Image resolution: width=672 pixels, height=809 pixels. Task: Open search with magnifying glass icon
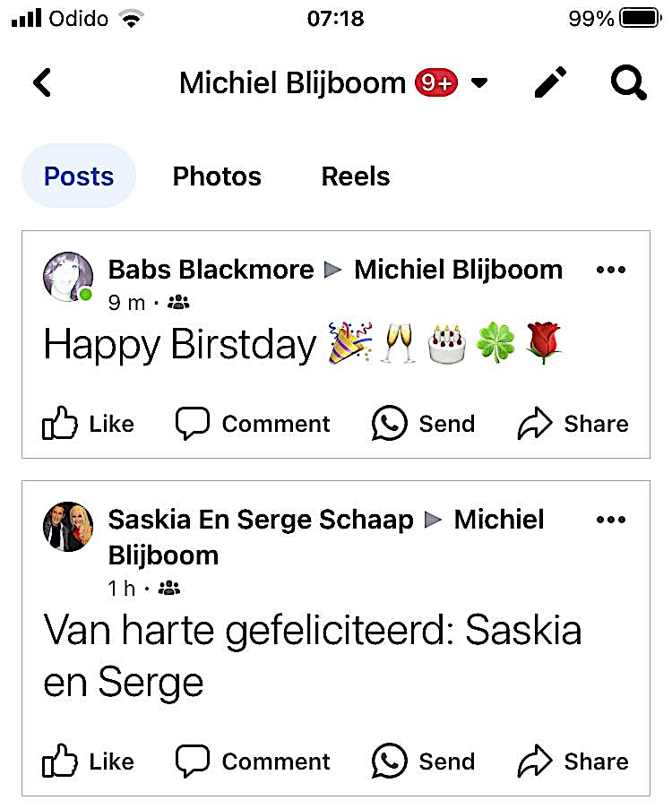click(628, 83)
